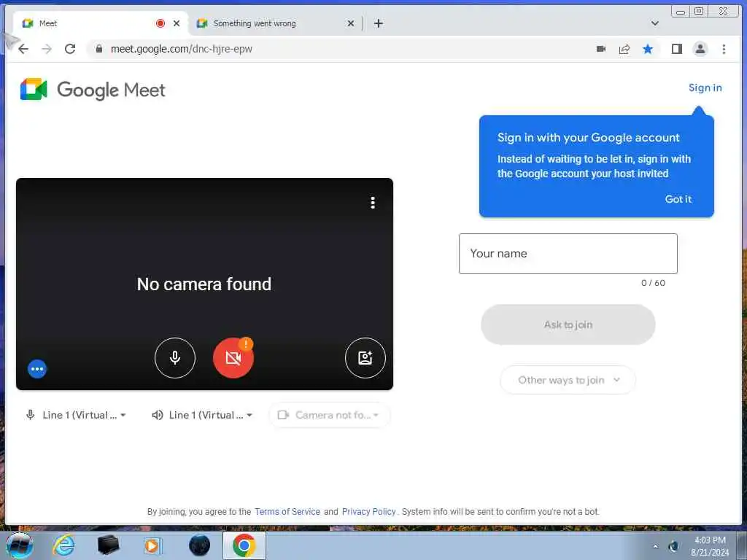
Task: Open the black box taskbar app
Action: coord(108,545)
